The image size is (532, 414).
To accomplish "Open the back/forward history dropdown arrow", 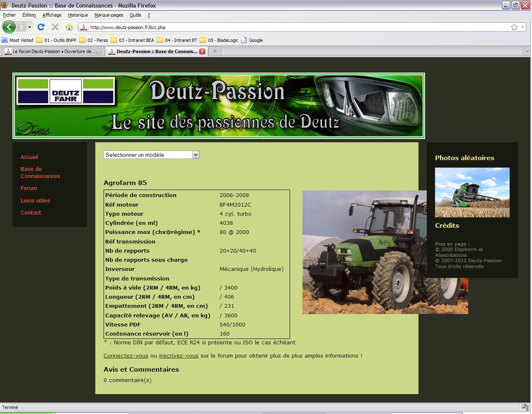I will click(29, 27).
